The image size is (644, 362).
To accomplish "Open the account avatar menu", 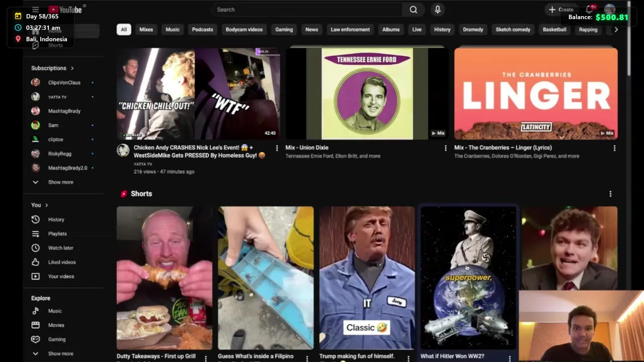I will [x=610, y=10].
